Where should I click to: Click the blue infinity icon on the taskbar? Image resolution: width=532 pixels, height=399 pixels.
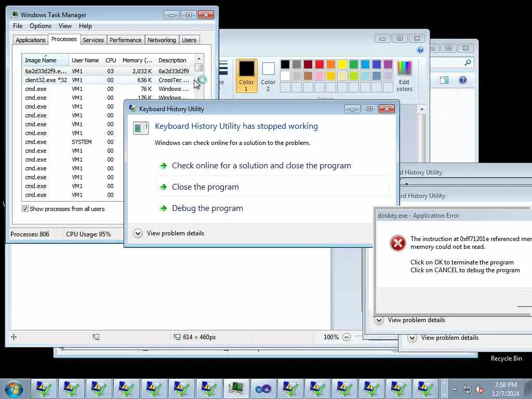coord(263,389)
